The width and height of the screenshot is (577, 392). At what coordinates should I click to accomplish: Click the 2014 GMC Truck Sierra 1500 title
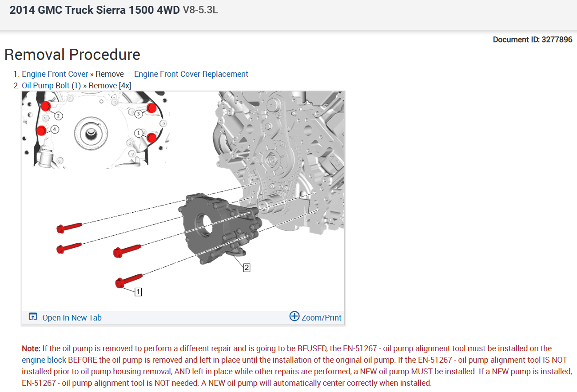pos(95,10)
